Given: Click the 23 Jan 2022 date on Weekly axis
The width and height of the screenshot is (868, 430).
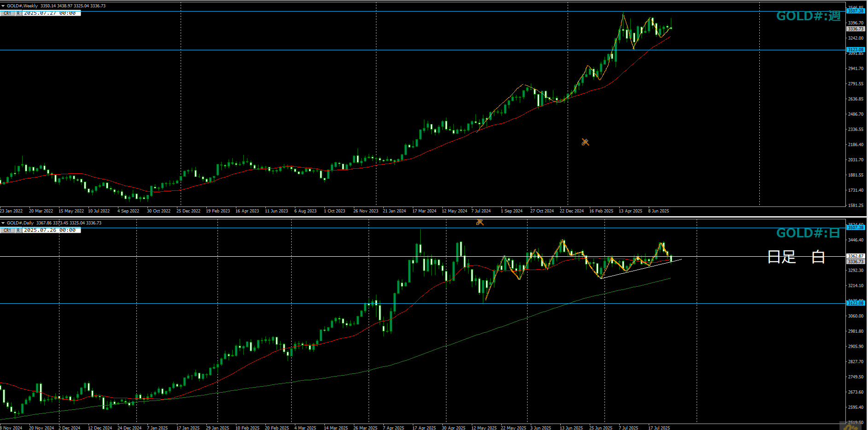Looking at the screenshot, I should [x=11, y=211].
